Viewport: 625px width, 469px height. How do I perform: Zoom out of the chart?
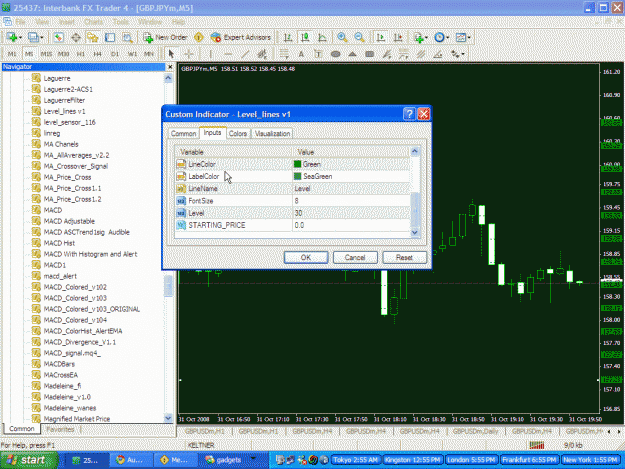[x=359, y=37]
